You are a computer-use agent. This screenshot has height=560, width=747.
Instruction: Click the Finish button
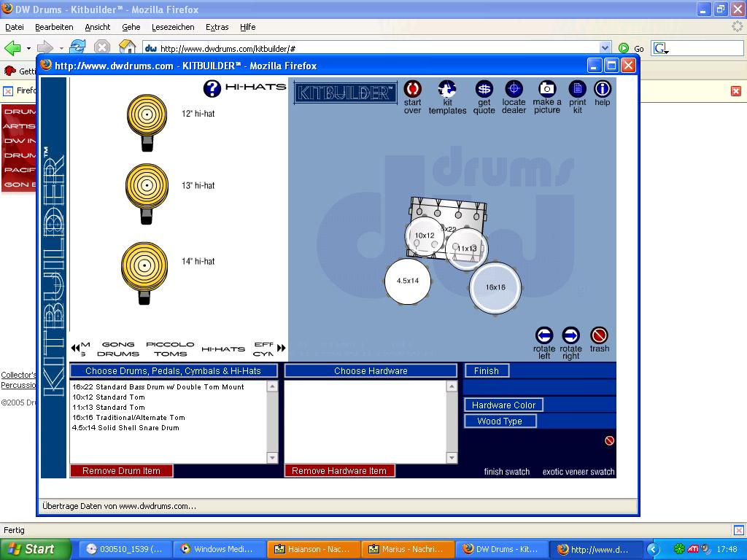[487, 371]
